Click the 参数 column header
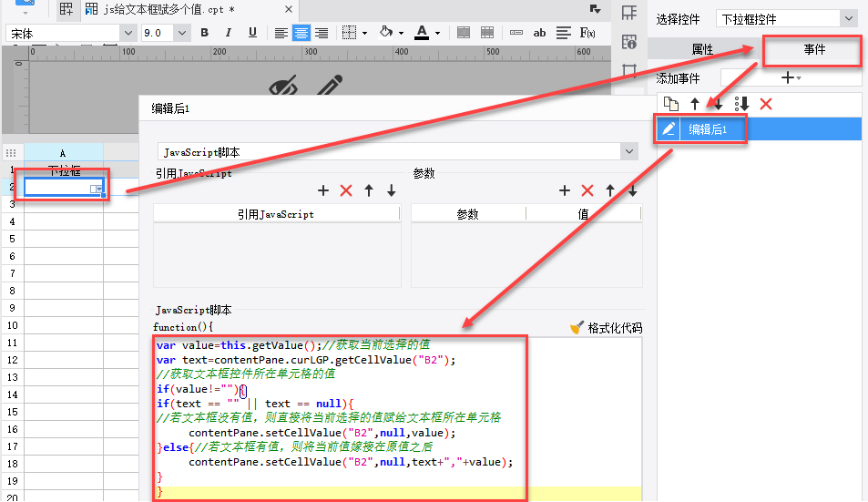Screen dimensions: 868x502 (468, 213)
